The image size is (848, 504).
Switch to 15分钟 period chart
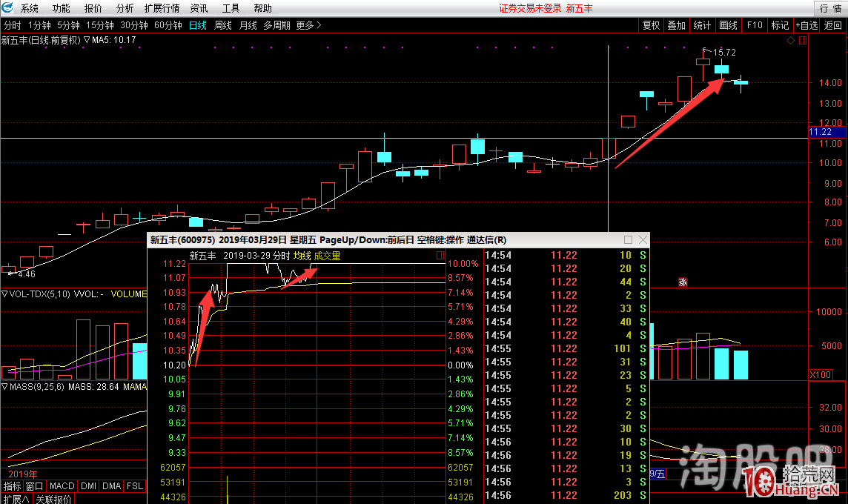point(100,25)
